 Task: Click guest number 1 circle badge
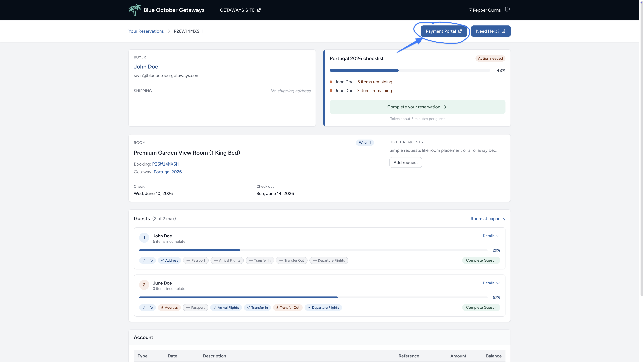(x=144, y=238)
